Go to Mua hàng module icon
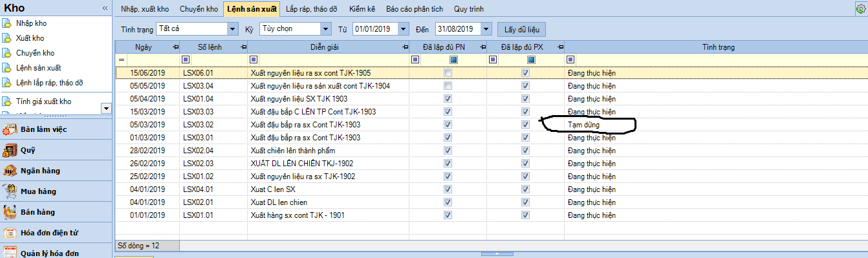The height and width of the screenshot is (258, 868). tap(9, 191)
